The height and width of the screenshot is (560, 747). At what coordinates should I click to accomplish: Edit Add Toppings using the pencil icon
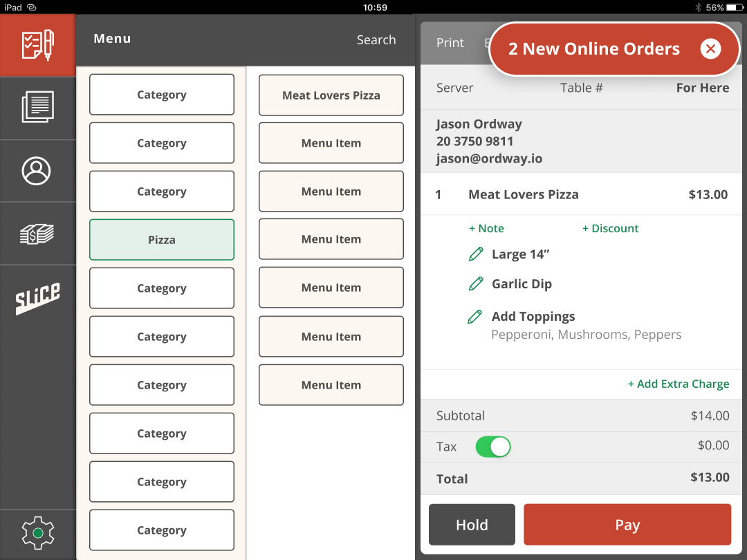pyautogui.click(x=475, y=316)
